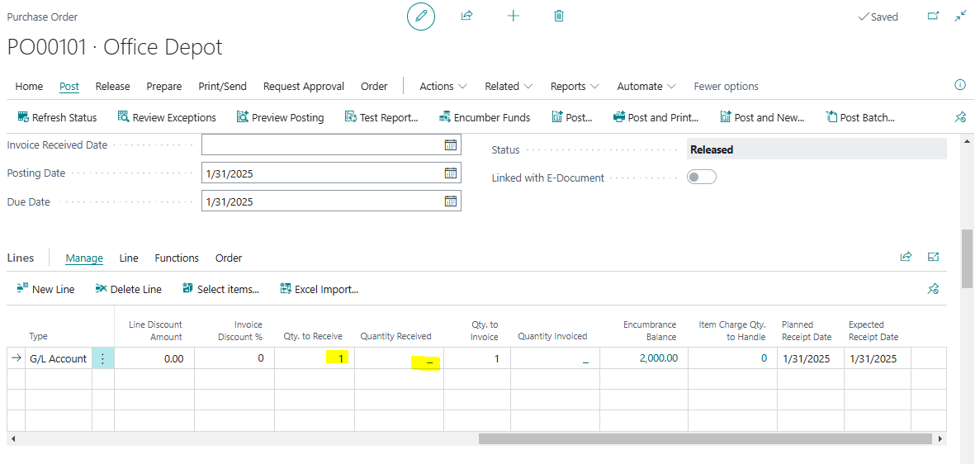980x464 pixels.
Task: Select Functions tab in Lines
Action: tap(177, 258)
